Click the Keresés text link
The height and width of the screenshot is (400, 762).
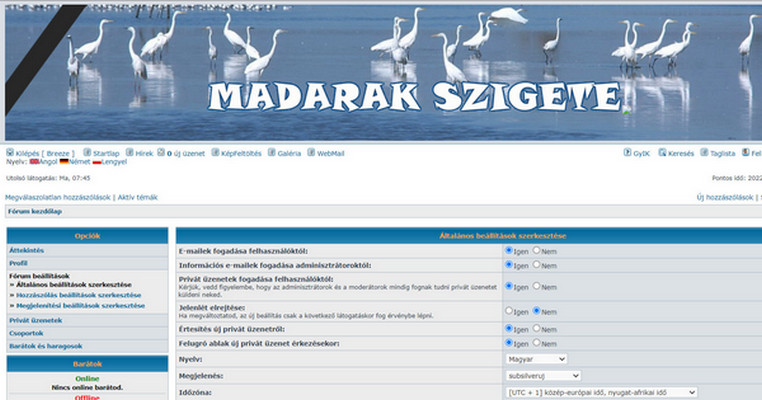pyautogui.click(x=681, y=154)
